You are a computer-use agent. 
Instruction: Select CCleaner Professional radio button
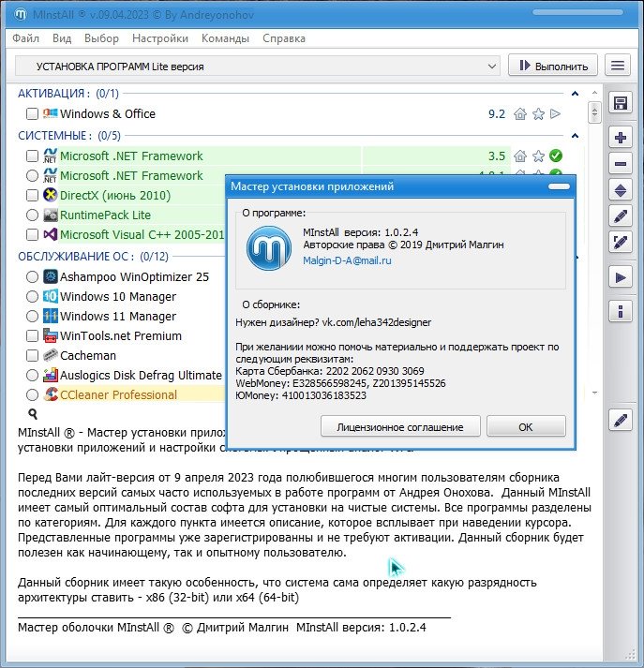(32, 394)
